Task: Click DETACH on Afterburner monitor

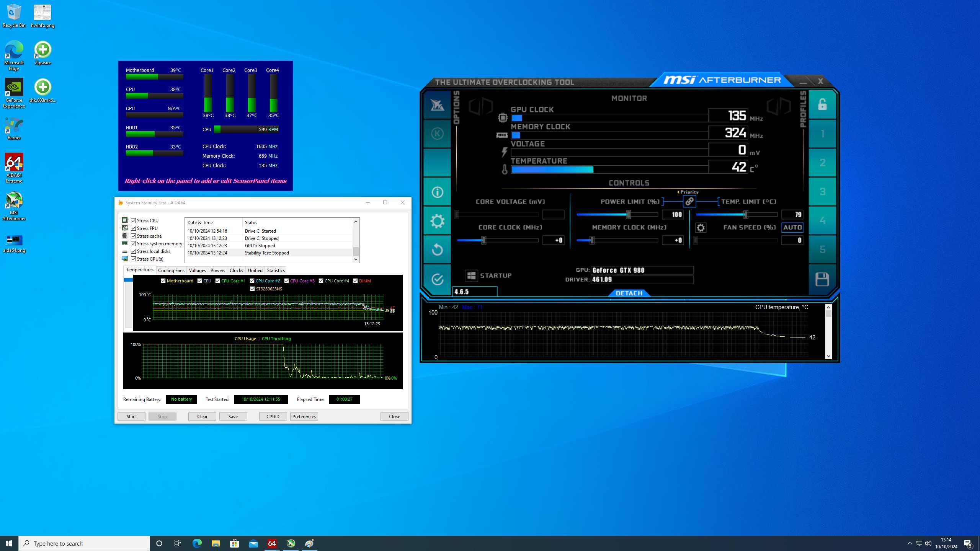Action: point(629,293)
